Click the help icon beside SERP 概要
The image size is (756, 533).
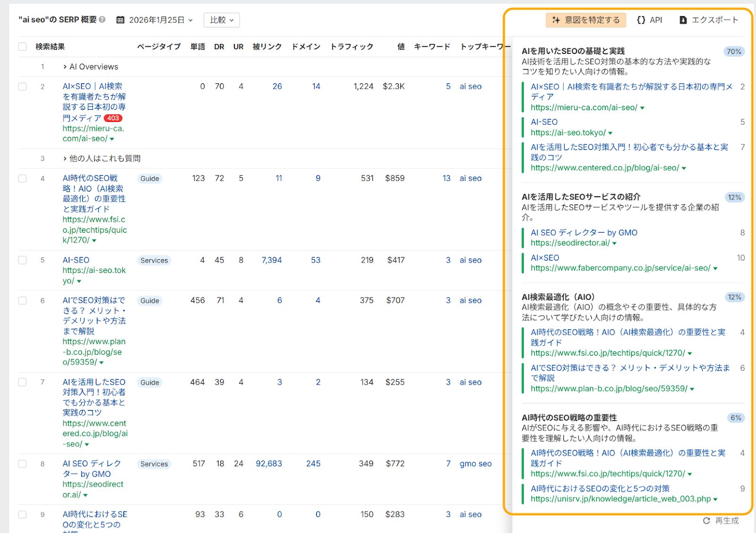102,20
